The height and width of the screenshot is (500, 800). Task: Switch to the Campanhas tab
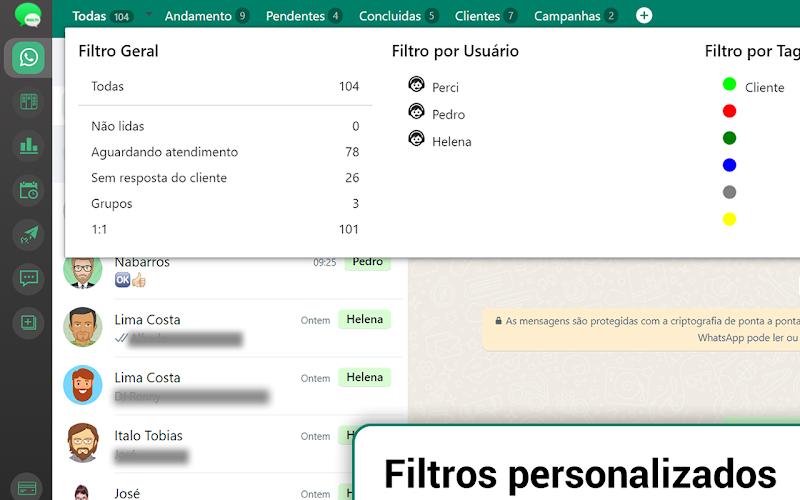(x=576, y=16)
